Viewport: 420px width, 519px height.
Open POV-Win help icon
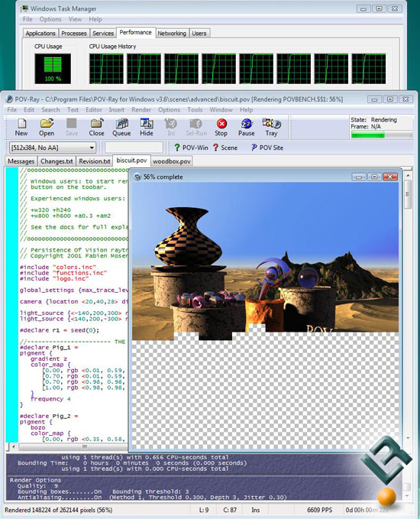191,148
